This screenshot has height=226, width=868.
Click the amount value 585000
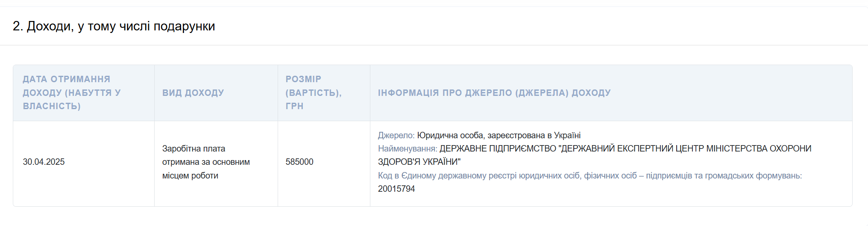299,162
